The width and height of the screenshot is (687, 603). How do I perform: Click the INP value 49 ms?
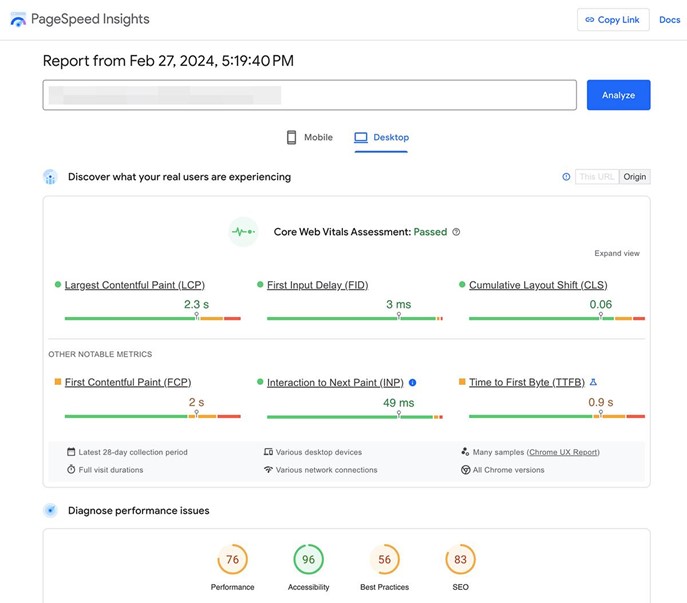click(398, 402)
